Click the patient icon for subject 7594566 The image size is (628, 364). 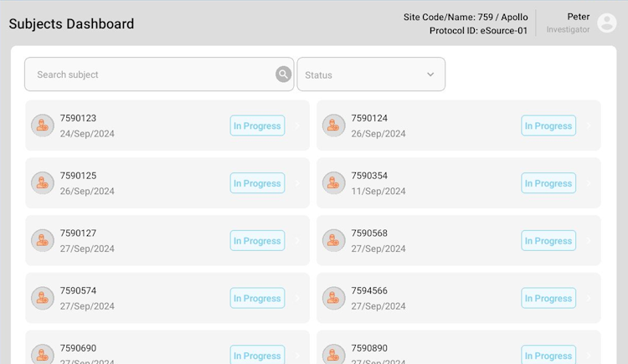click(333, 298)
